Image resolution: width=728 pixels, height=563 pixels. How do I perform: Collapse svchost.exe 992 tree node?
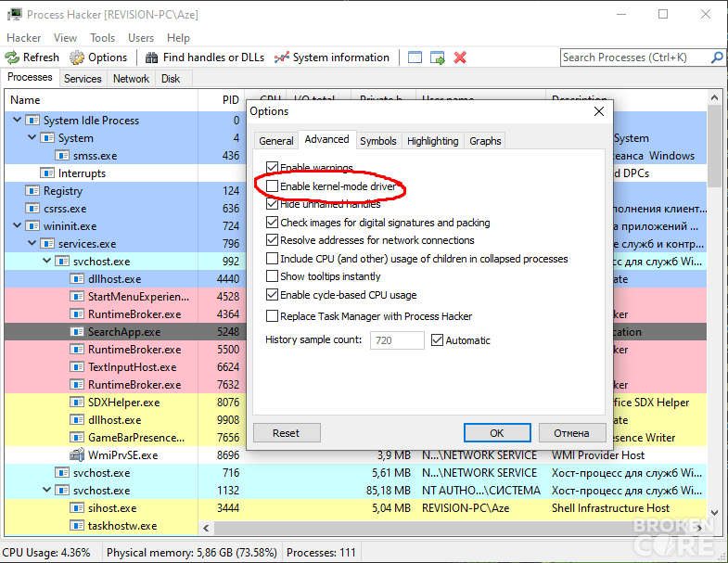tap(47, 261)
